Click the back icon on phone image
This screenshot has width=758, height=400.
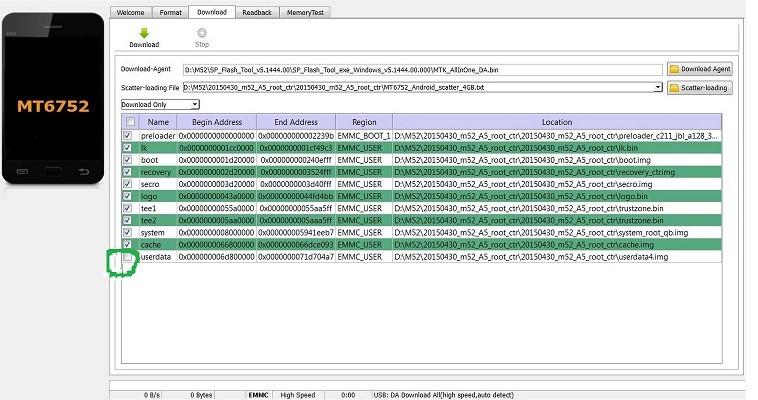click(x=84, y=171)
